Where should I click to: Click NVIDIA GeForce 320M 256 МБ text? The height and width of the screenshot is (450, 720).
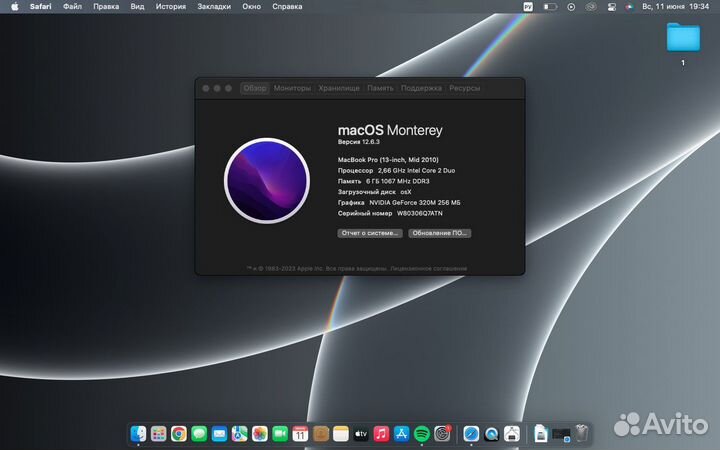pyautogui.click(x=415, y=202)
